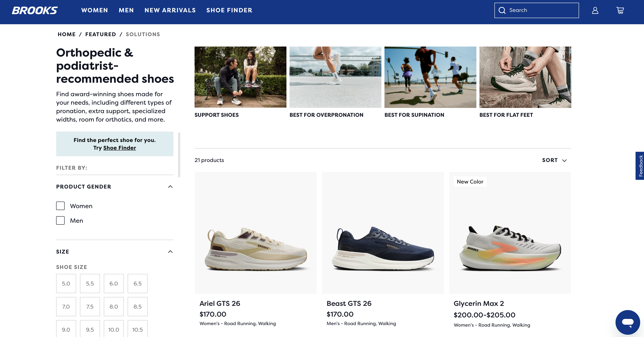
Task: Open the account profile icon
Action: 595,10
